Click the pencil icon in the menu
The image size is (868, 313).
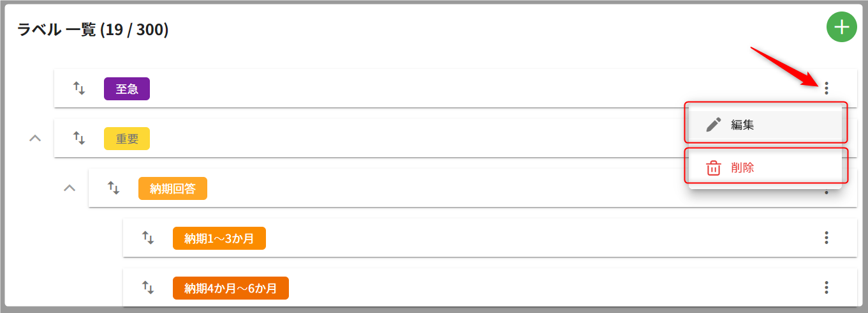click(x=714, y=125)
